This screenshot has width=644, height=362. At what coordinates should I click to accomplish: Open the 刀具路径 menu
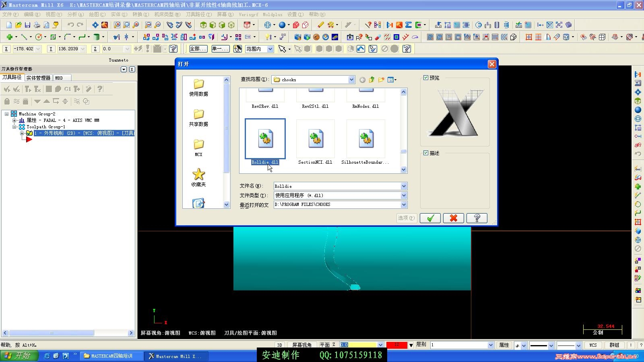pos(198,14)
